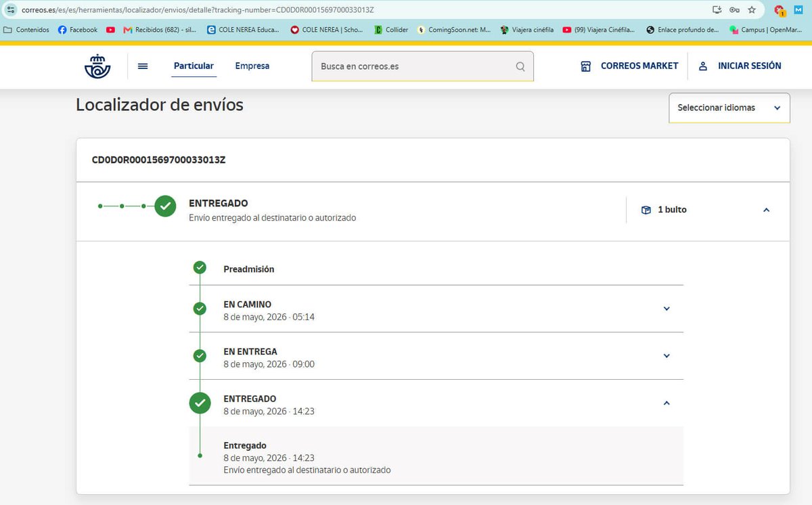Open the Seleccionar idiomas dropdown
Screen dimensions: 812x505
pyautogui.click(x=729, y=108)
